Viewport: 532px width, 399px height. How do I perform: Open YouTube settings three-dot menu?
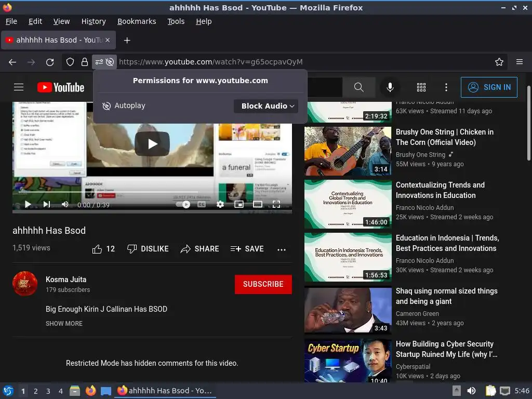(446, 87)
